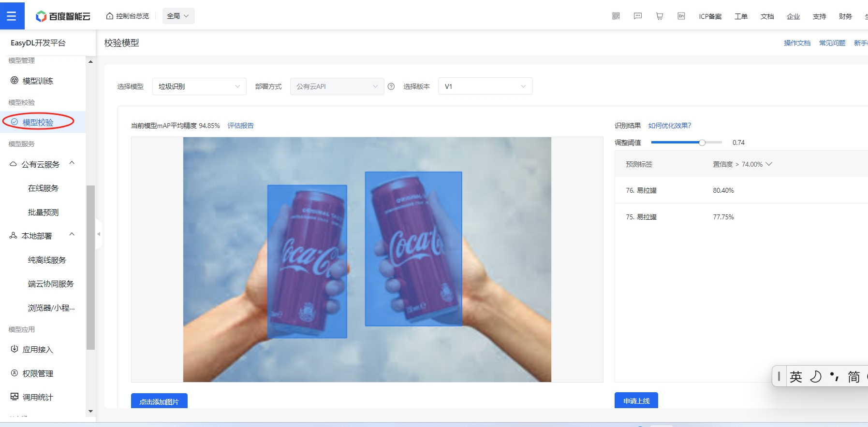Screen dimensions: 868x427
Task: Click the Baidu AI Cloud logo
Action: [x=63, y=16]
